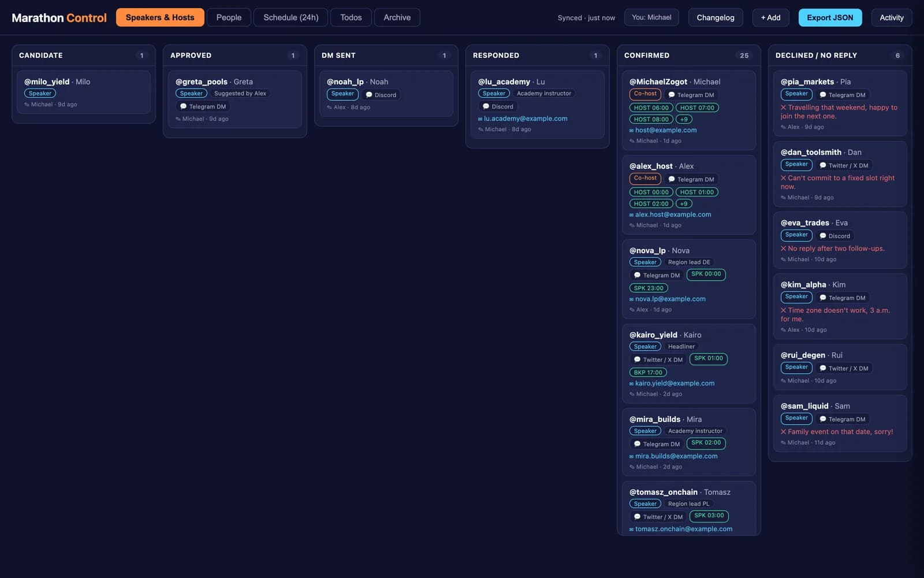Click the chat bubble icon on @greta_pools card
Screen dimensions: 924x578
pyautogui.click(x=183, y=106)
